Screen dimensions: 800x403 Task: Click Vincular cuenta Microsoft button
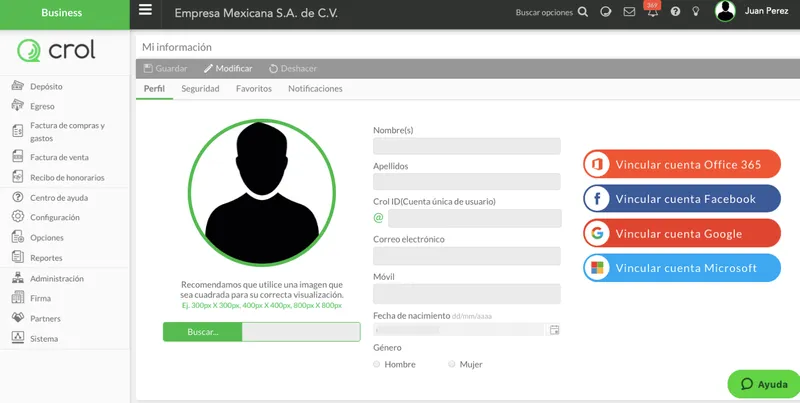point(682,268)
